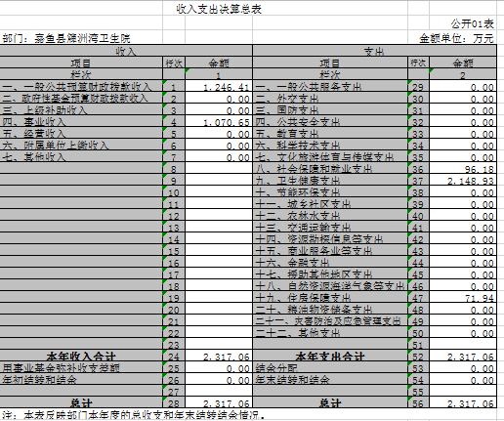Screen dimensions: 504x421
Task: Select the 卫生健康支出 amount 2,148.93
Action: pyautogui.click(x=463, y=180)
